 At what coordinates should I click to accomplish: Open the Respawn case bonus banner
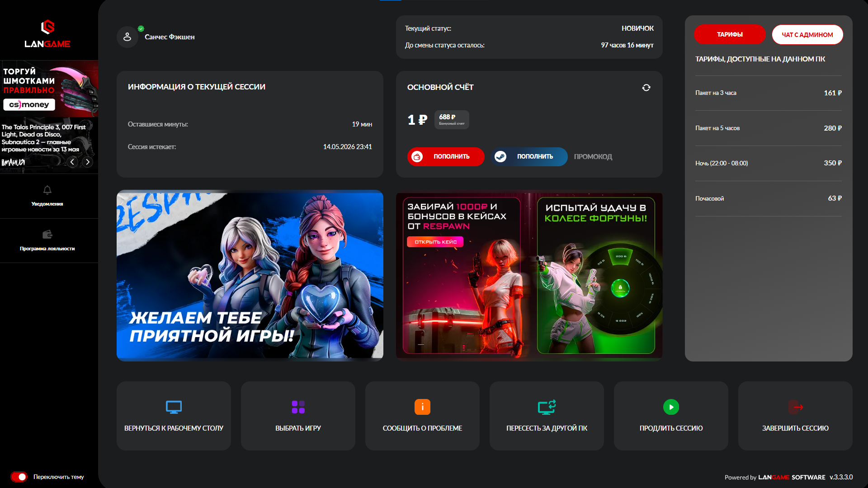[x=462, y=276]
